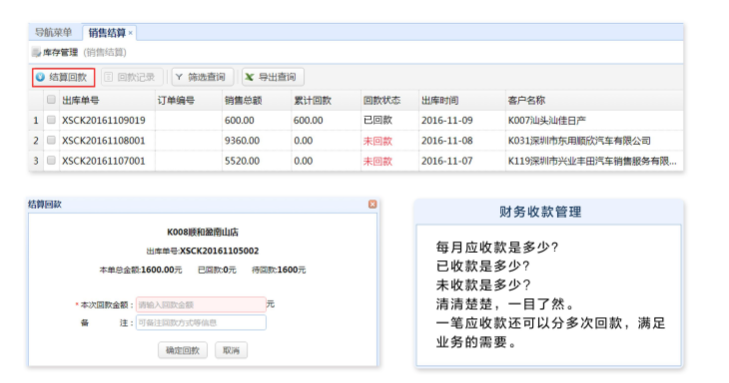Image resolution: width=729 pixels, height=383 pixels.
Task: Sort by 订单编号 column header
Action: [x=176, y=100]
